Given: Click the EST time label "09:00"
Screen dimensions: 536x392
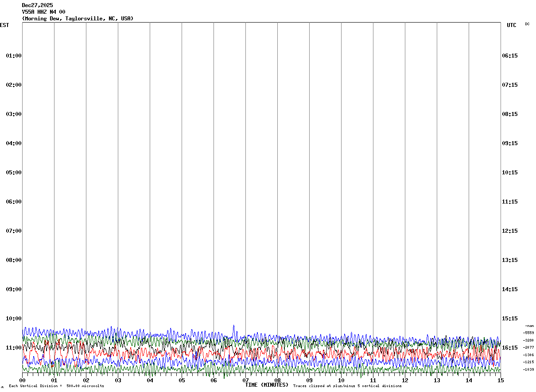Looking at the screenshot, I should (14, 289).
